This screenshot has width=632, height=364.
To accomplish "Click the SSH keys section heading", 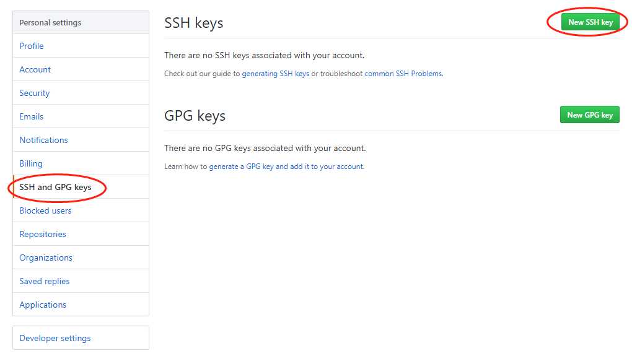I will tap(193, 23).
